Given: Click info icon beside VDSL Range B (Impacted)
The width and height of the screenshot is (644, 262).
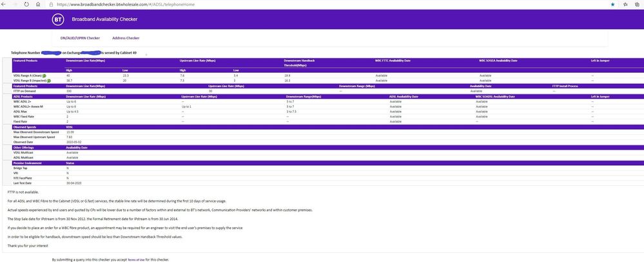Looking at the screenshot, I should (x=48, y=81).
